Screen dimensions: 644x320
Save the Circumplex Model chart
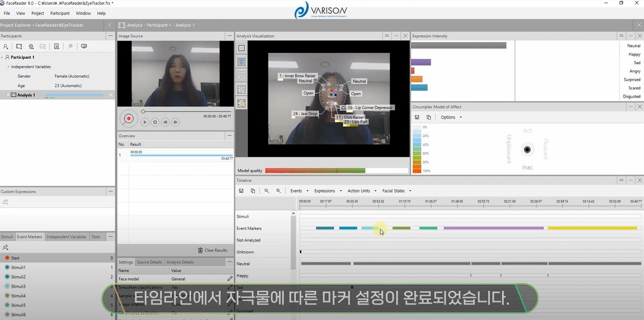pyautogui.click(x=417, y=117)
